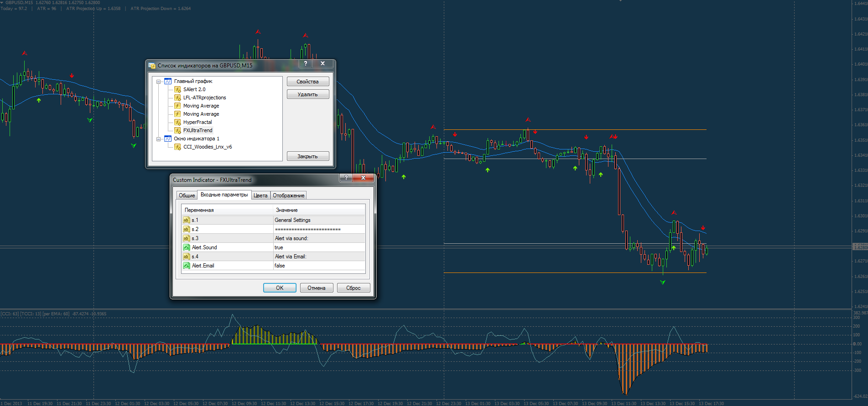Click the Свойства button
Viewport: 868px width, 406px height.
(x=308, y=82)
